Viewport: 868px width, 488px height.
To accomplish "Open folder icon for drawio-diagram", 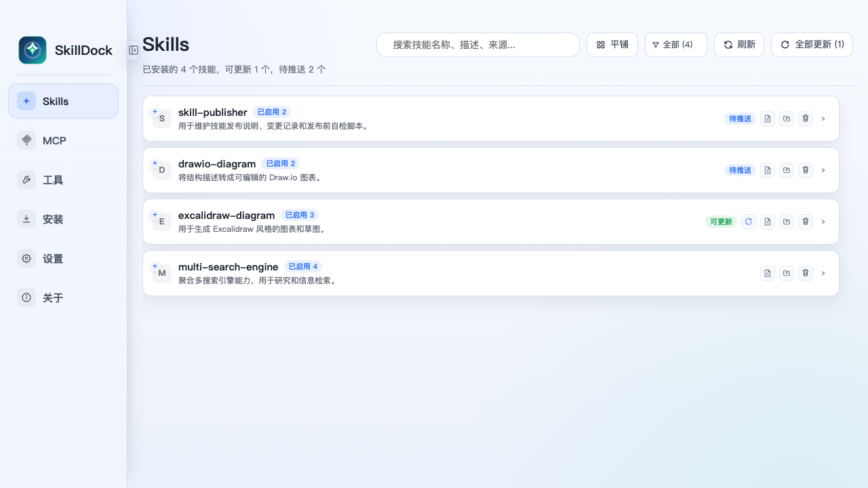I will 787,170.
